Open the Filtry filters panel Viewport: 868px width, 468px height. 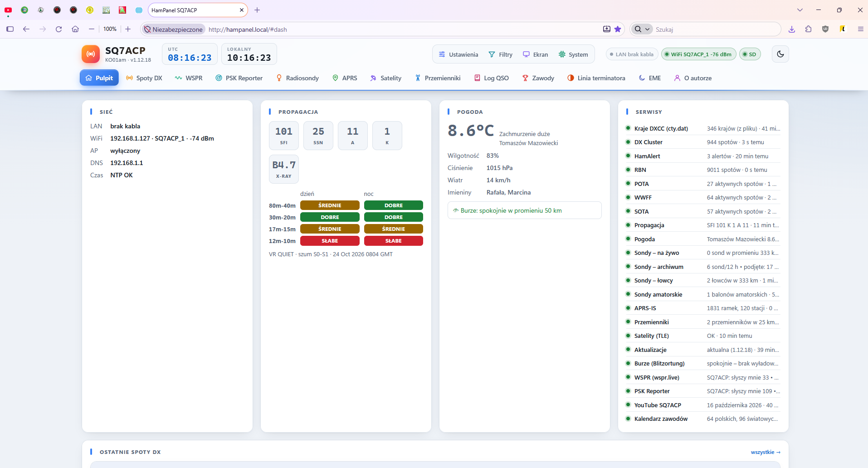click(x=500, y=54)
